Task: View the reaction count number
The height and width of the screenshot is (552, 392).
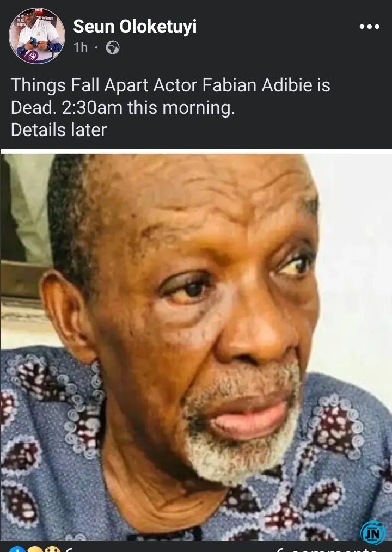Action: tap(69, 549)
